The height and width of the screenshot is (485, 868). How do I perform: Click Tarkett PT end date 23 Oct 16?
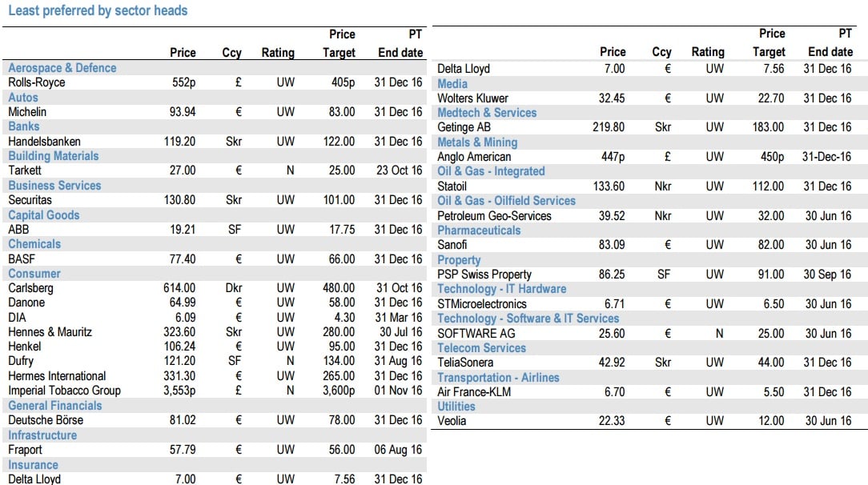pos(399,170)
